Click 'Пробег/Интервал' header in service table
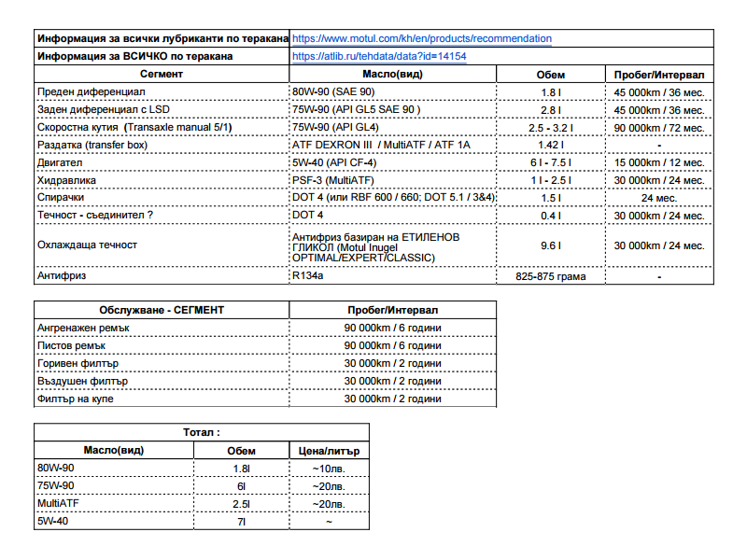 (x=392, y=310)
